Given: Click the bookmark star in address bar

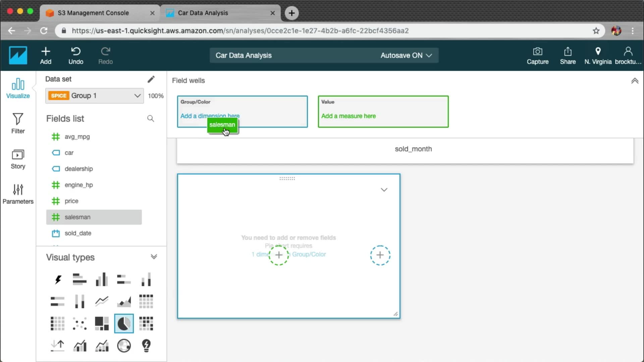Looking at the screenshot, I should tap(596, 31).
